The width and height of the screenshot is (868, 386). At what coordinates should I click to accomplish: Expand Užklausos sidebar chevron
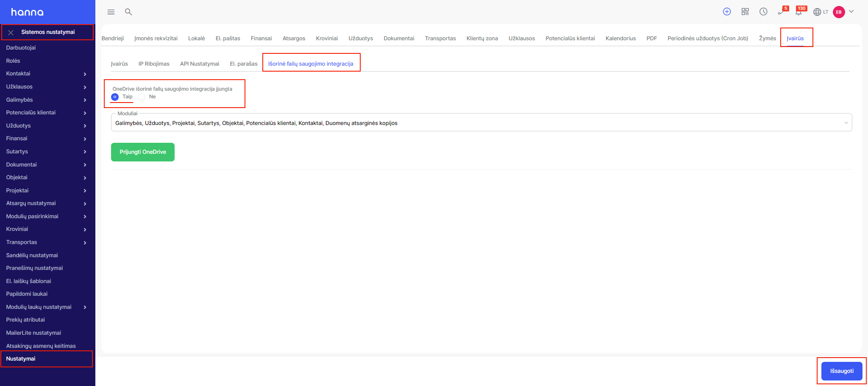pos(85,87)
